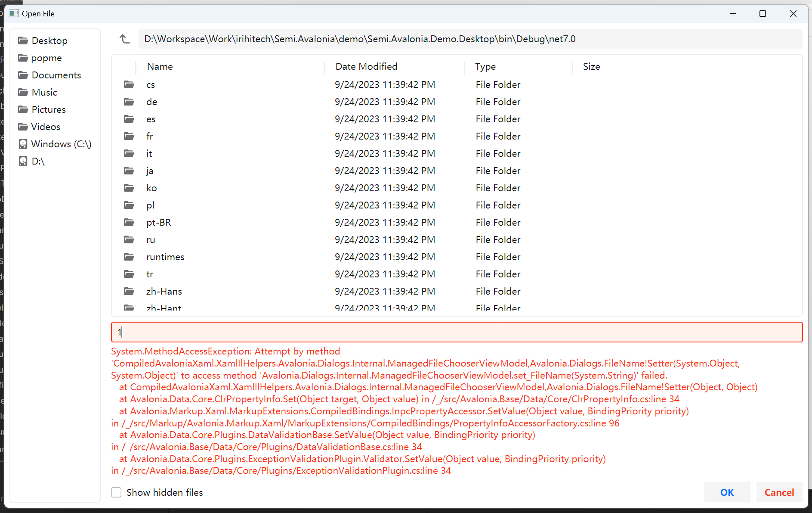Click the file name input field
The height and width of the screenshot is (513, 812).
301,332
